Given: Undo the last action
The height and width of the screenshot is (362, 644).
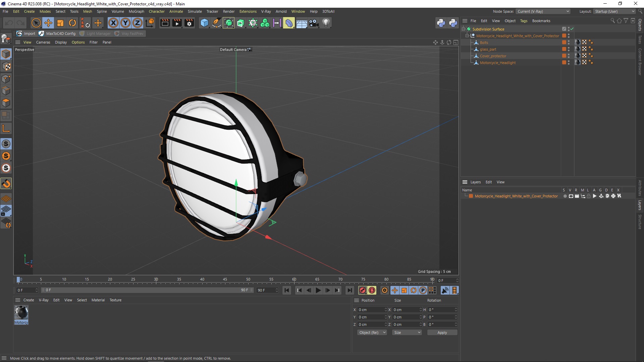Looking at the screenshot, I should tap(9, 23).
